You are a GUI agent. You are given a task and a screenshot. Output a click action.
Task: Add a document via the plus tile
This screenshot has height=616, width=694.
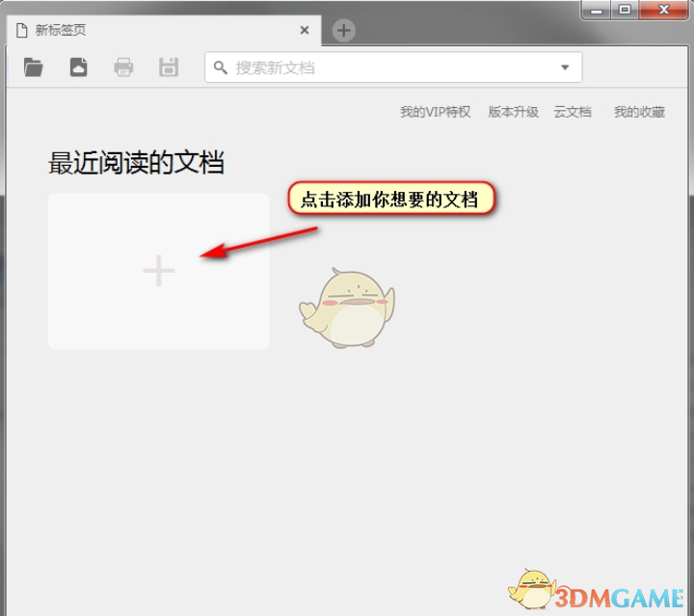pos(159,271)
